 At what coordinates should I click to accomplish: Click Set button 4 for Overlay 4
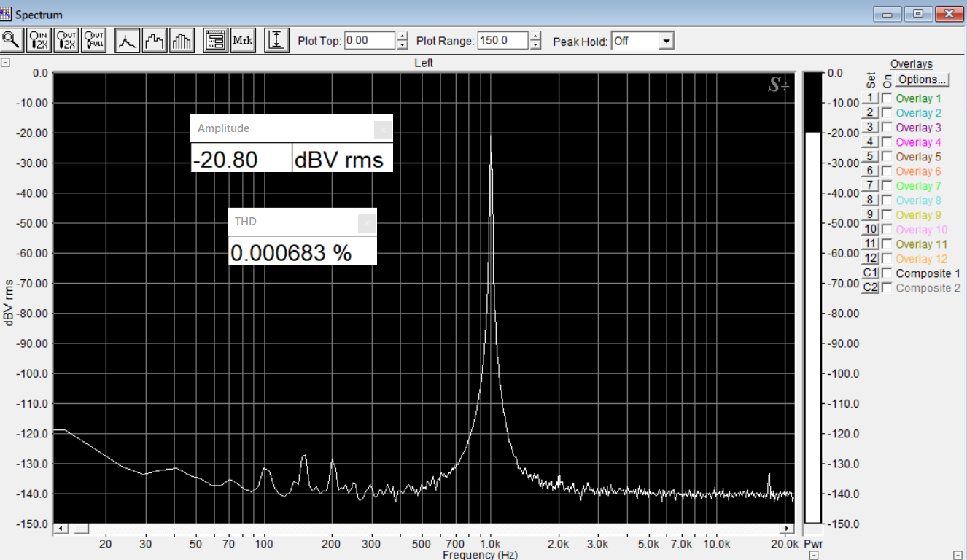[870, 142]
